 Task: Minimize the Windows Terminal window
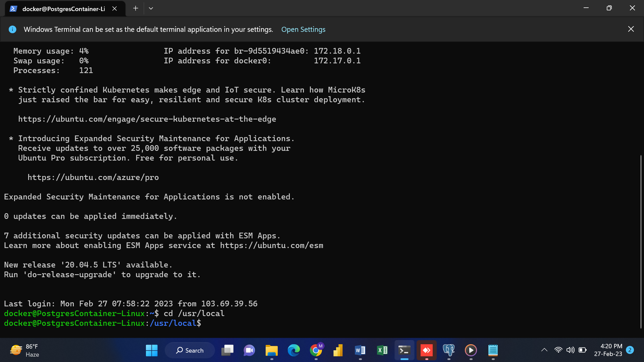click(586, 8)
